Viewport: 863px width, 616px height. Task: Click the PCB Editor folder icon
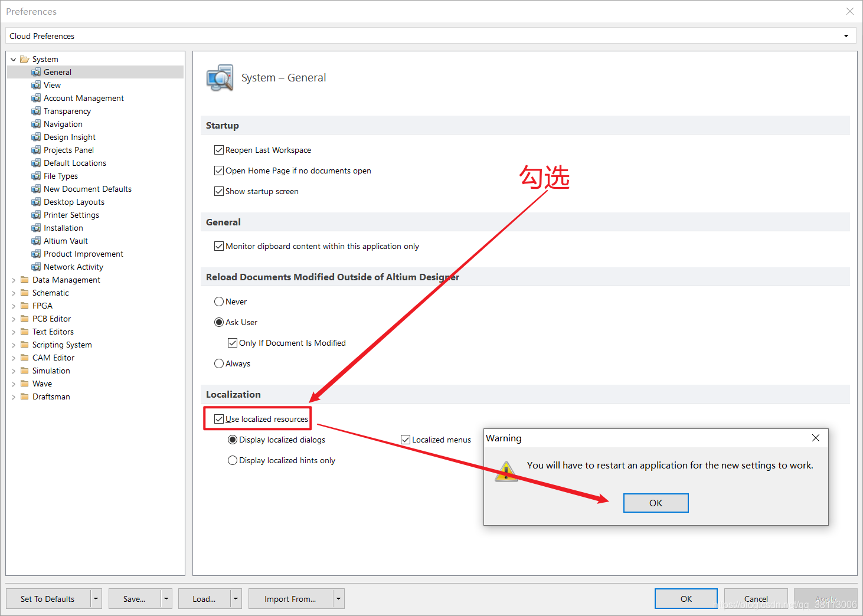point(25,319)
